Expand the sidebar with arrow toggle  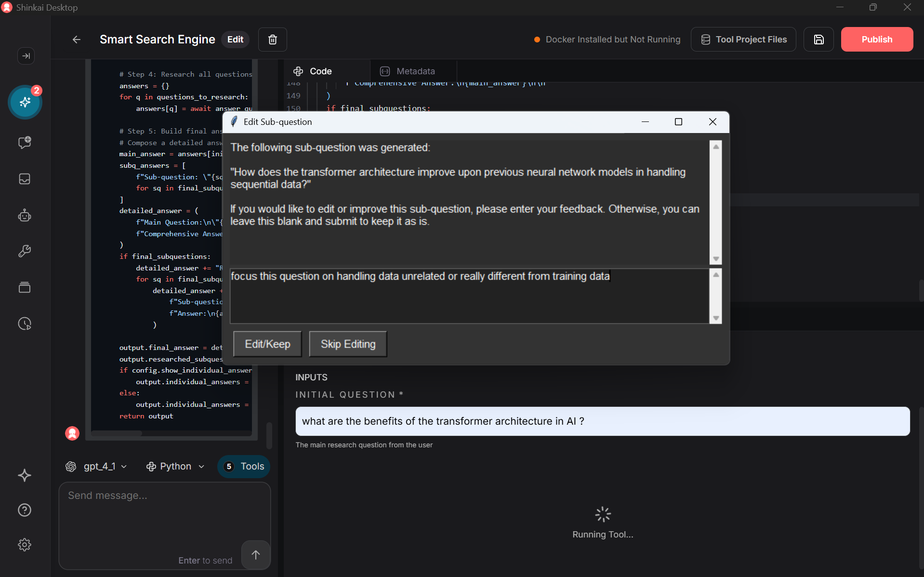click(26, 56)
